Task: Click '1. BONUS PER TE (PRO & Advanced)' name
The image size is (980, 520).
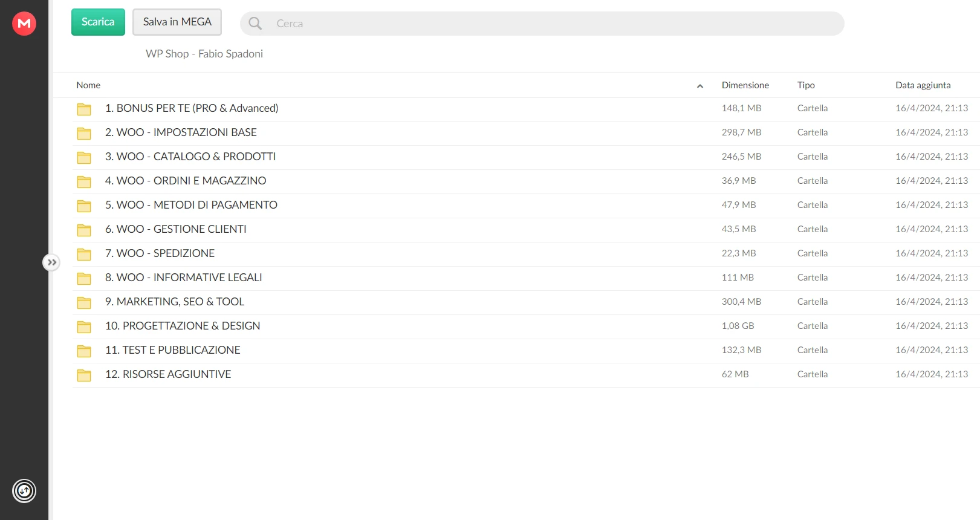Action: pyautogui.click(x=192, y=108)
